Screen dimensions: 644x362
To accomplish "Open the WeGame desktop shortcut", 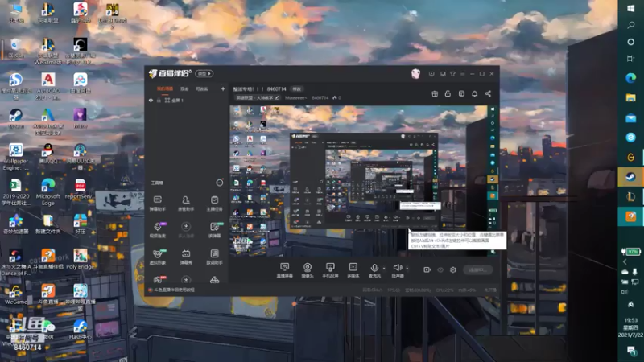I will [15, 295].
